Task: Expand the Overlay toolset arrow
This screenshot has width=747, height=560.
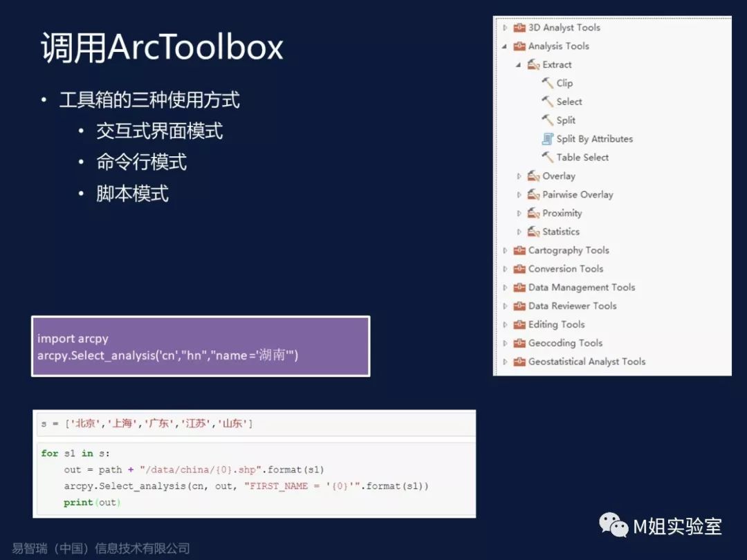Action: (x=519, y=176)
